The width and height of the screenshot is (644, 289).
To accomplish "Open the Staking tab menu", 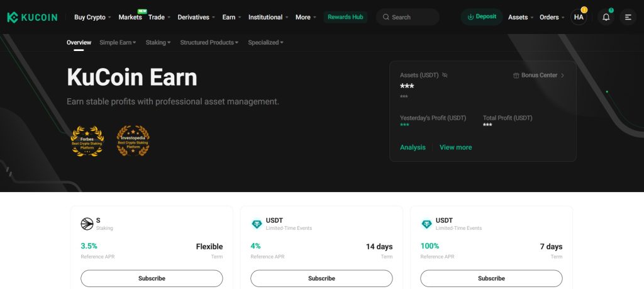I will (x=158, y=42).
